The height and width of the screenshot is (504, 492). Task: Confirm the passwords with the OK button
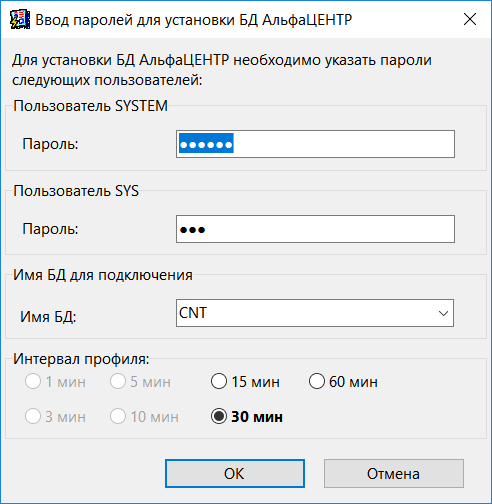235,473
